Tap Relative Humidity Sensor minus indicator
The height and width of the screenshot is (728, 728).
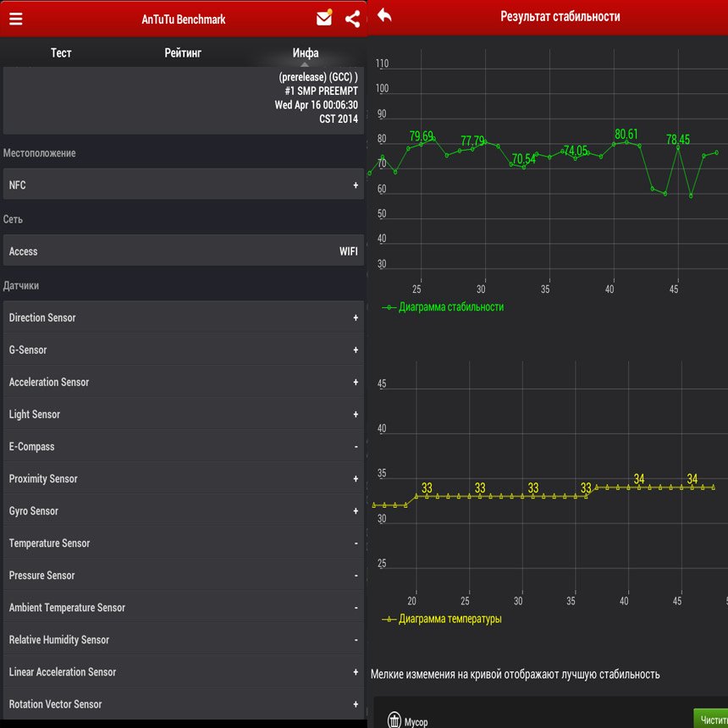(356, 640)
